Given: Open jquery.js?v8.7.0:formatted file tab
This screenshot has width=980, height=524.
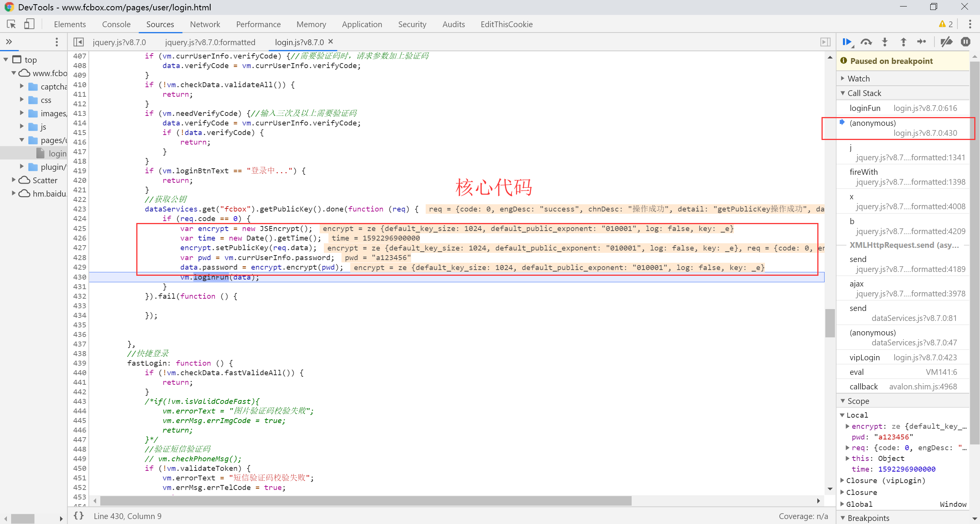Looking at the screenshot, I should pos(210,42).
